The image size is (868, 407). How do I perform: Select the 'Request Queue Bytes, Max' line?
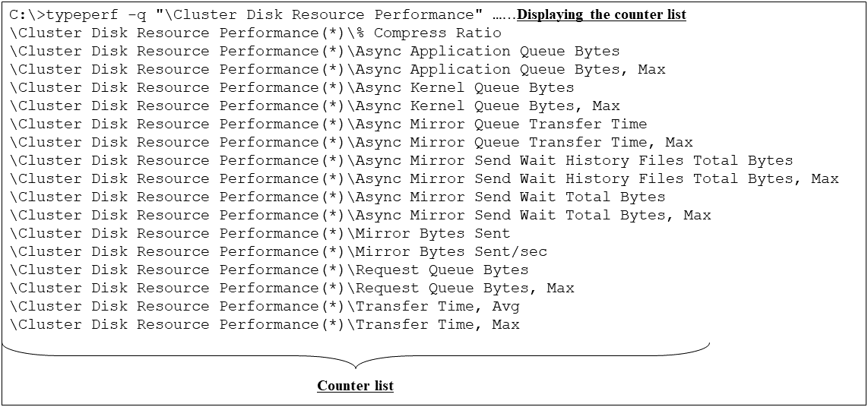pos(293,289)
